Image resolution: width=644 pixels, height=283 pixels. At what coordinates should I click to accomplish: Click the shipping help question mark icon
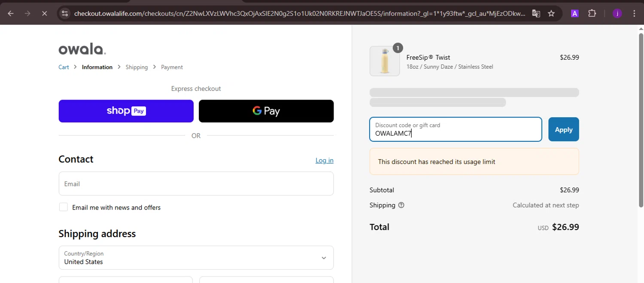pyautogui.click(x=401, y=205)
